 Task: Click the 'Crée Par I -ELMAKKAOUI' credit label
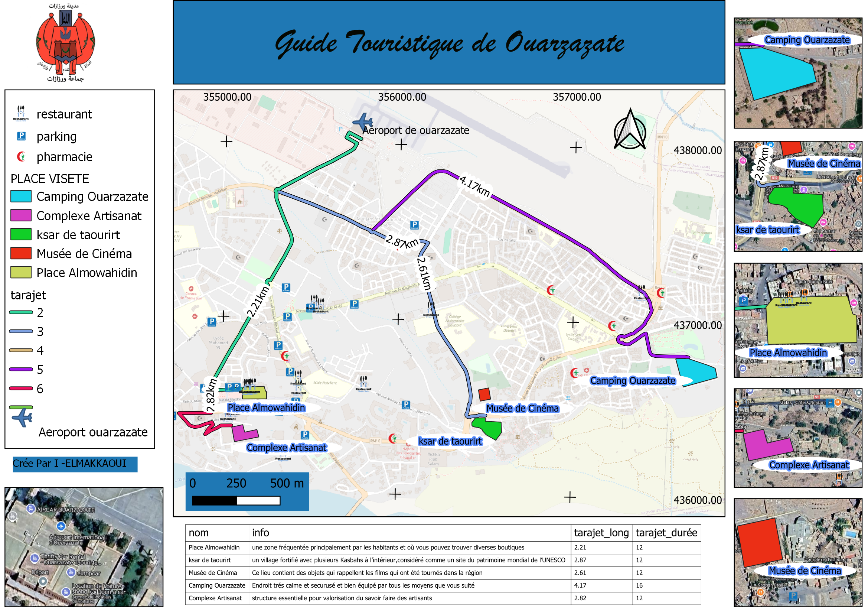pyautogui.click(x=75, y=464)
